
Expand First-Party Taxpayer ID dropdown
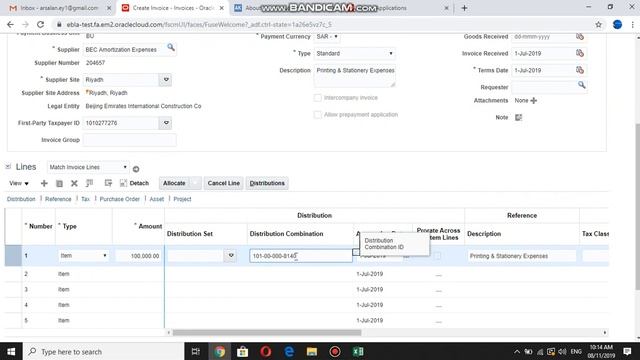click(x=166, y=123)
